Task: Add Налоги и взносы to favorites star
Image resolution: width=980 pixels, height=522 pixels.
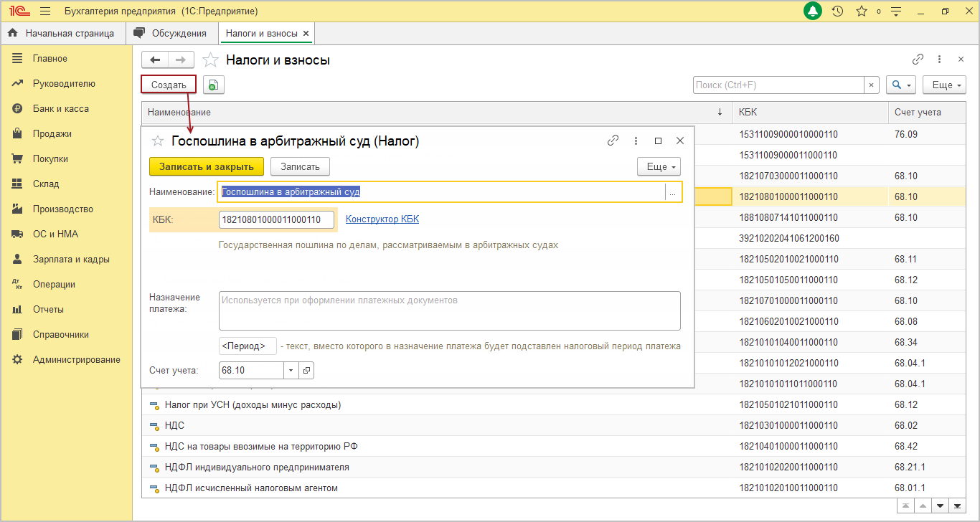Action: [x=210, y=60]
